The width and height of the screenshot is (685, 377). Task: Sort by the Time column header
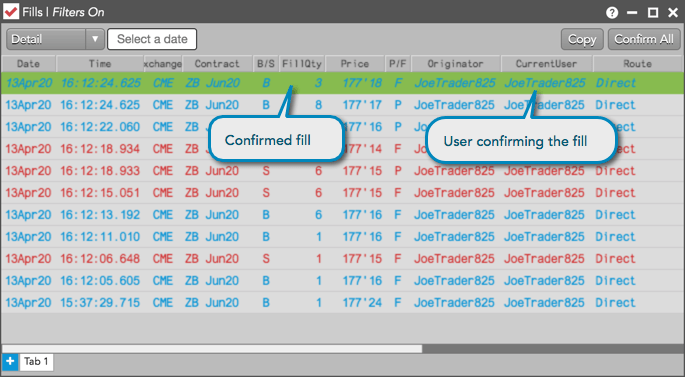(x=100, y=64)
